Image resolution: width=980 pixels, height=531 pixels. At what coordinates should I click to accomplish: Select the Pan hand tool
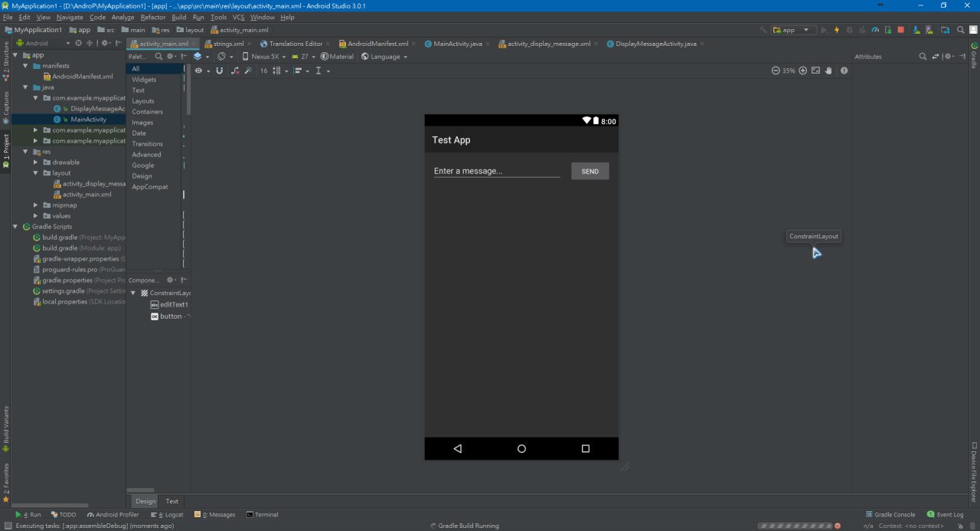829,70
